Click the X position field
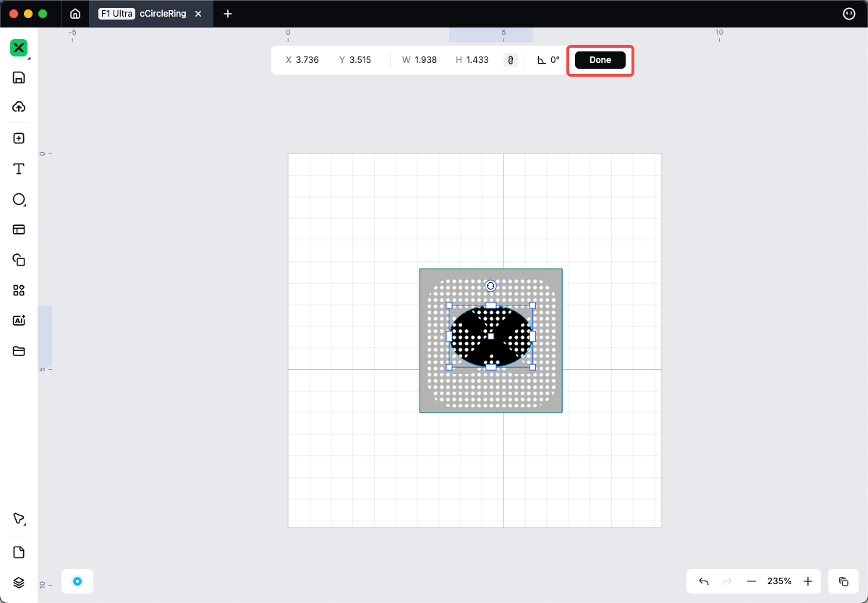This screenshot has width=868, height=603. point(307,60)
